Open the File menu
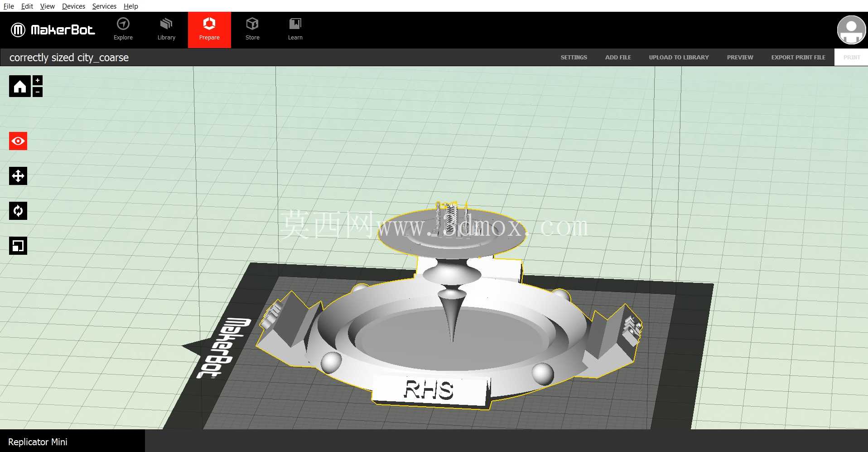Viewport: 868px width, 452px height. coord(9,6)
